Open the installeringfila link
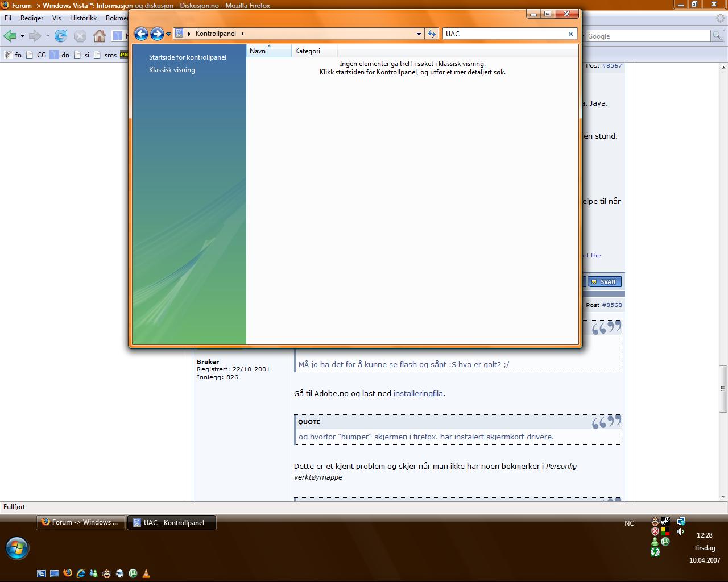Image resolution: width=728 pixels, height=582 pixels. (x=418, y=393)
